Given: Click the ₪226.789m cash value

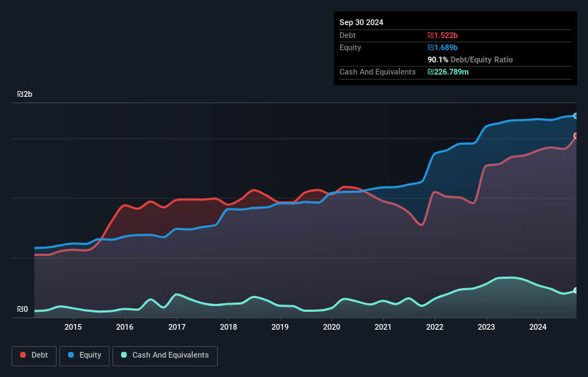Looking at the screenshot, I should [448, 72].
